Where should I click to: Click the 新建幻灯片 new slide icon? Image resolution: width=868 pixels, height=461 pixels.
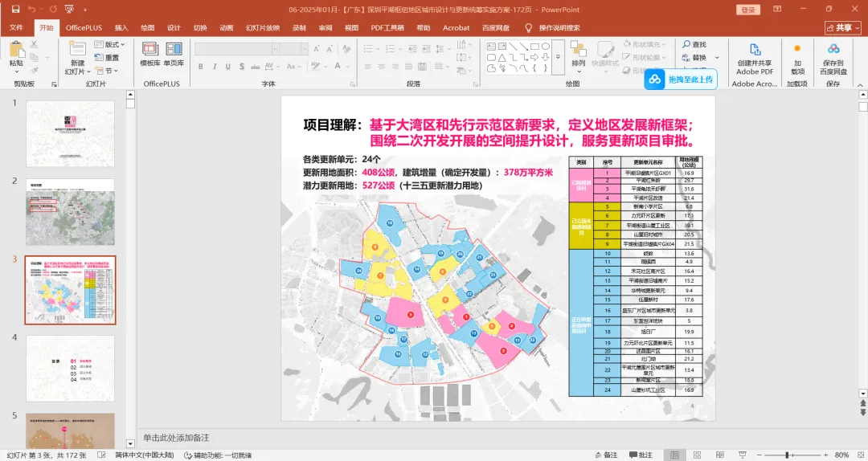77,47
